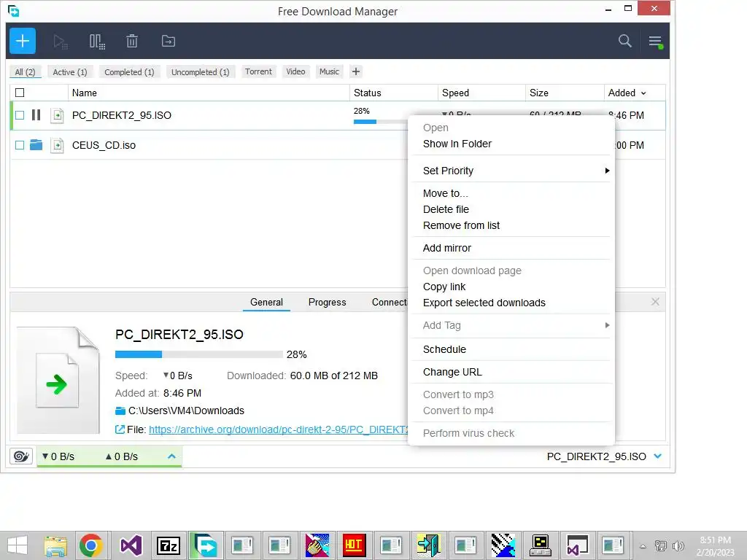The image size is (747, 560).
Task: Toggle snail mode speed icon
Action: coord(21,456)
